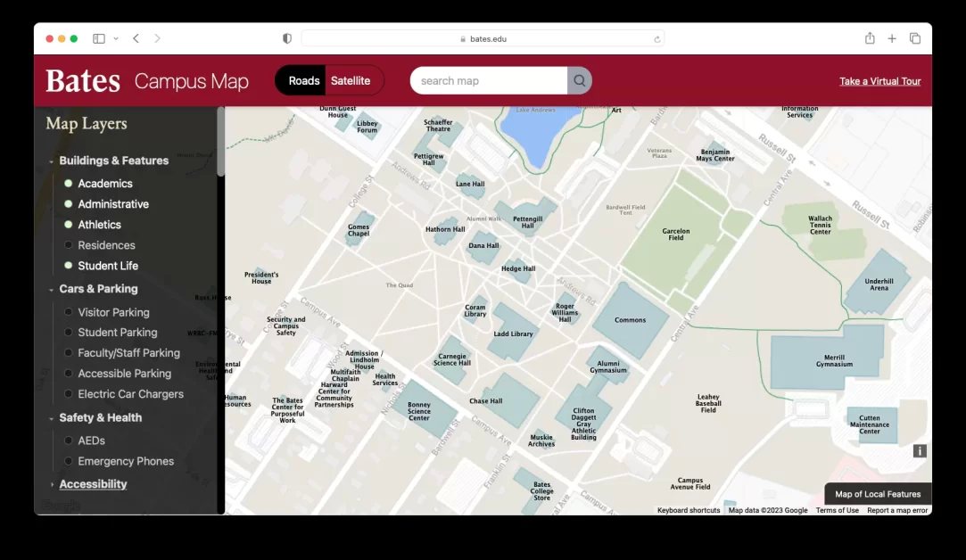966x560 pixels.
Task: Click the tab overview icon
Action: point(915,37)
